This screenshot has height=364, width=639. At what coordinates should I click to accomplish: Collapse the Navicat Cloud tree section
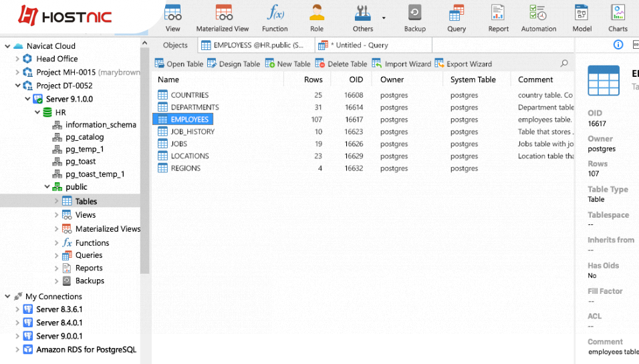tap(7, 46)
